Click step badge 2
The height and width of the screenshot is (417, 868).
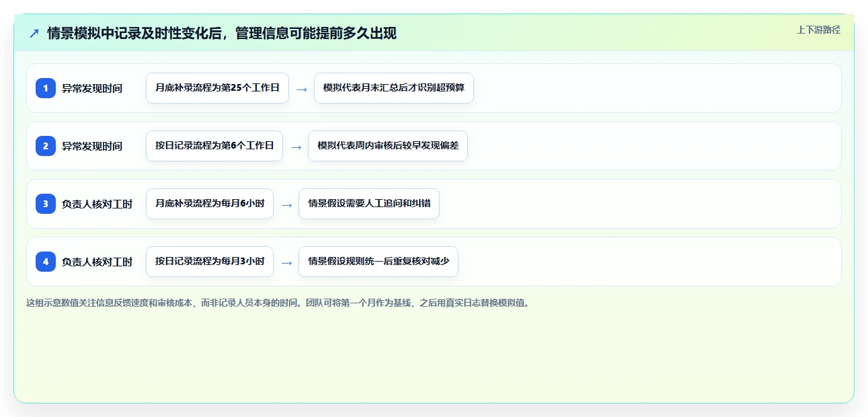pyautogui.click(x=46, y=146)
